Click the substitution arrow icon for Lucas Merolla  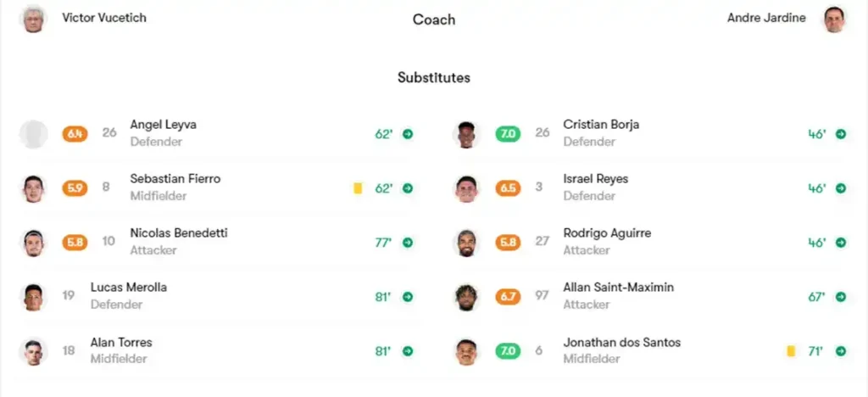(408, 297)
